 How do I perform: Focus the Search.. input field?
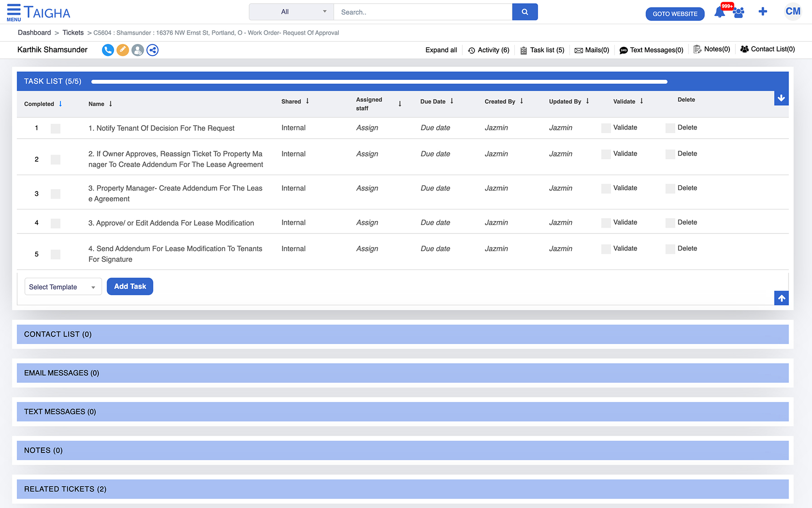pos(423,12)
